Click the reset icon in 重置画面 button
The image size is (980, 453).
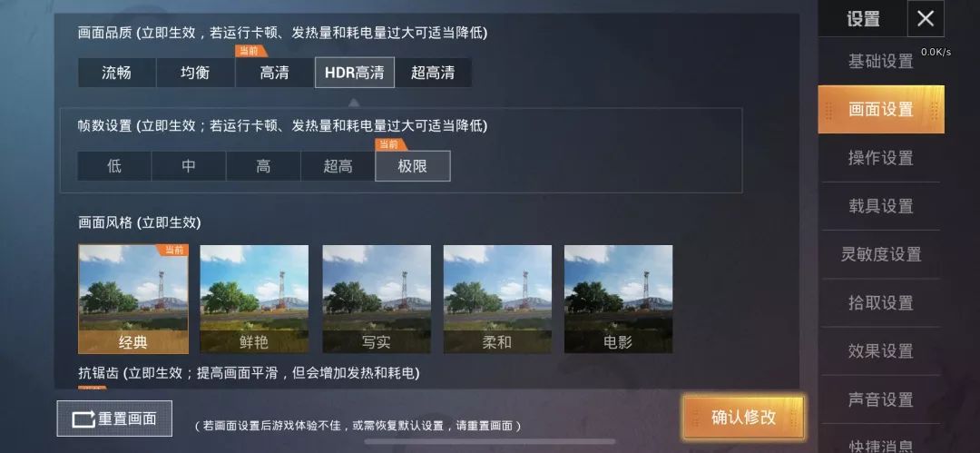tap(83, 419)
